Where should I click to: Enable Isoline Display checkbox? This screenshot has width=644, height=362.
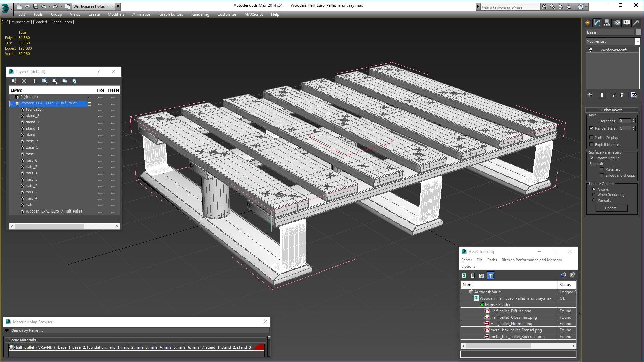coord(592,138)
